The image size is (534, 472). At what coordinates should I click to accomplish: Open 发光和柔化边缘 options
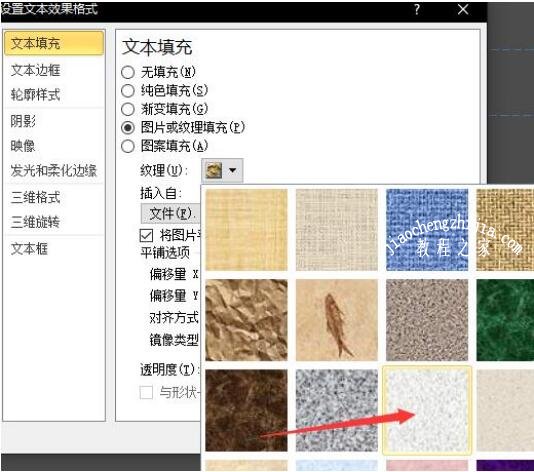[x=54, y=171]
